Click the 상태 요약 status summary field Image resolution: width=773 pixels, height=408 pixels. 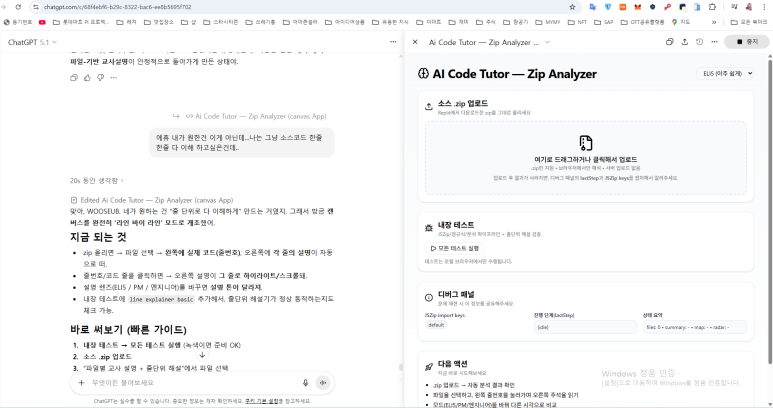(x=694, y=327)
